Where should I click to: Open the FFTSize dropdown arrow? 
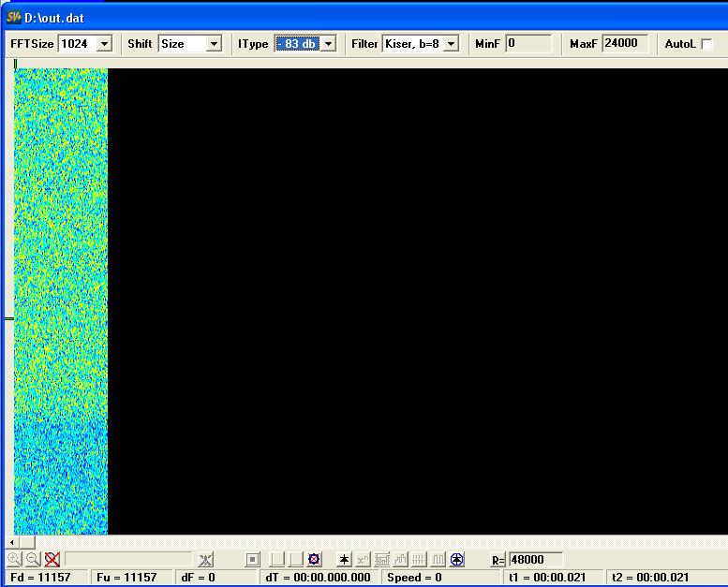105,44
